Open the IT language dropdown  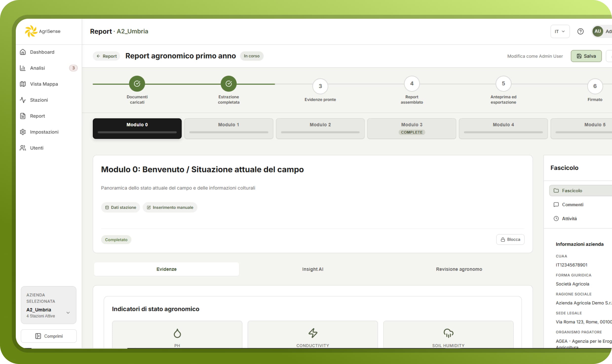(x=559, y=31)
